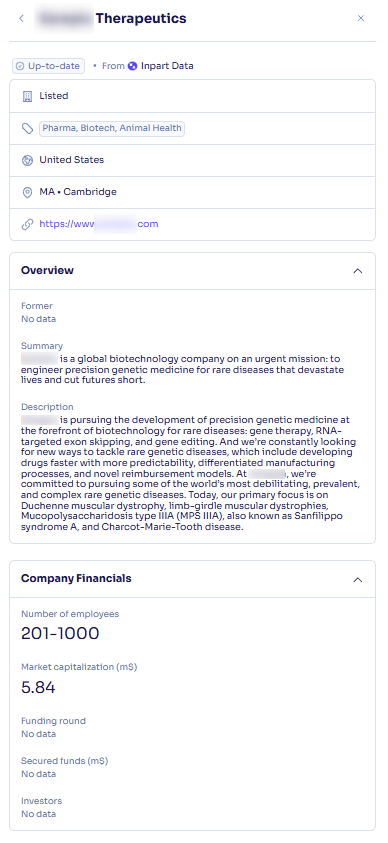Click the back arrow beside company name
Viewport: 388px width, 843px height.
(21, 18)
